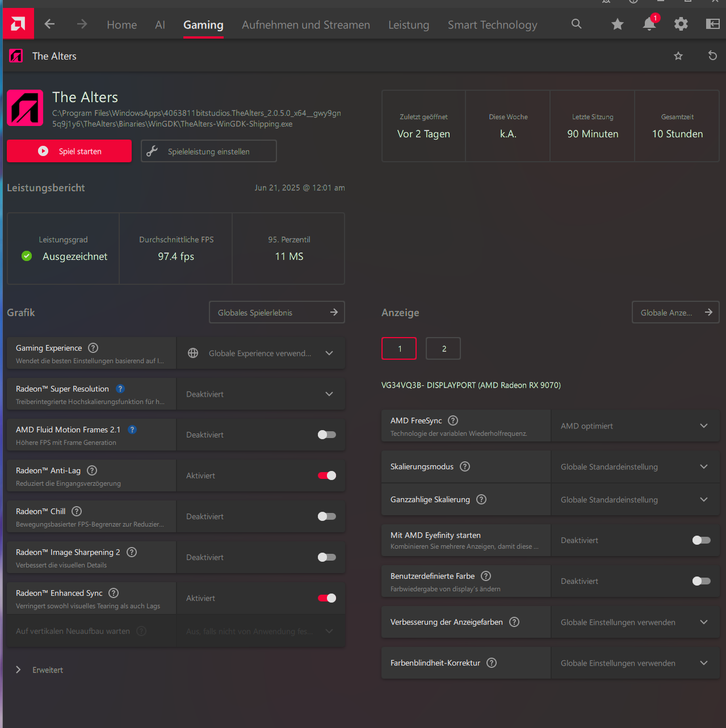
Task: Enable Radeon Chill toggle
Action: coord(327,516)
